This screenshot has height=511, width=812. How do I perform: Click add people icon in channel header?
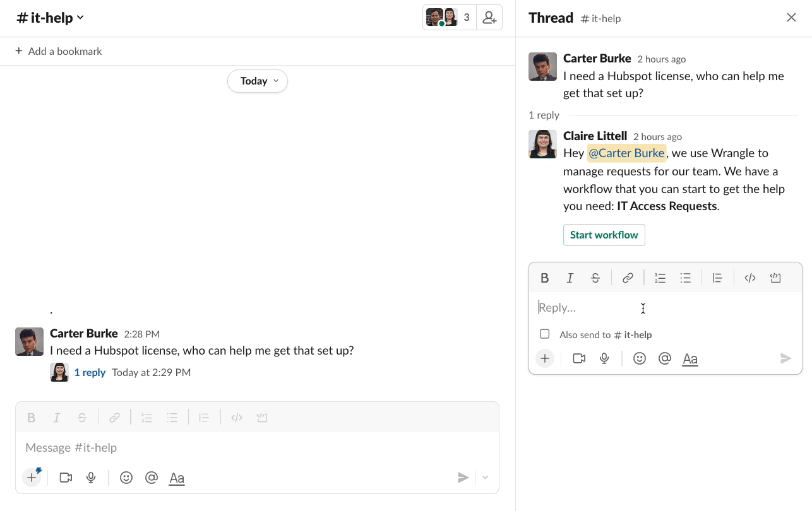(489, 18)
